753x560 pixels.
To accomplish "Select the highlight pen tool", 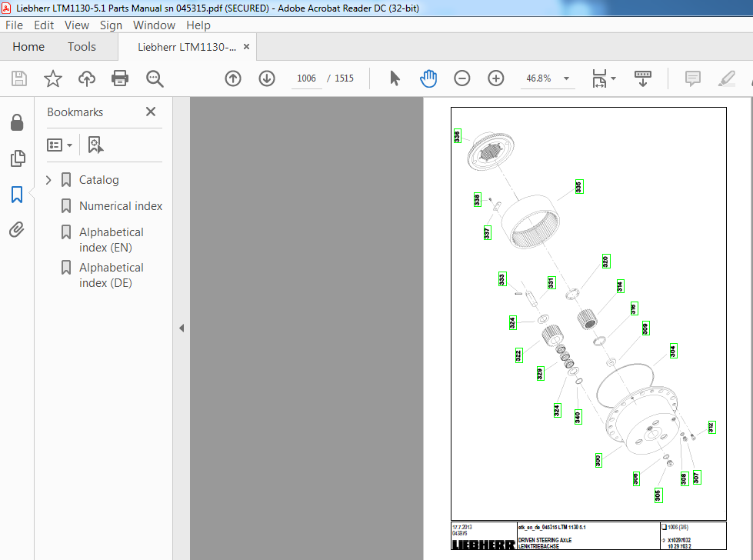I will click(727, 78).
